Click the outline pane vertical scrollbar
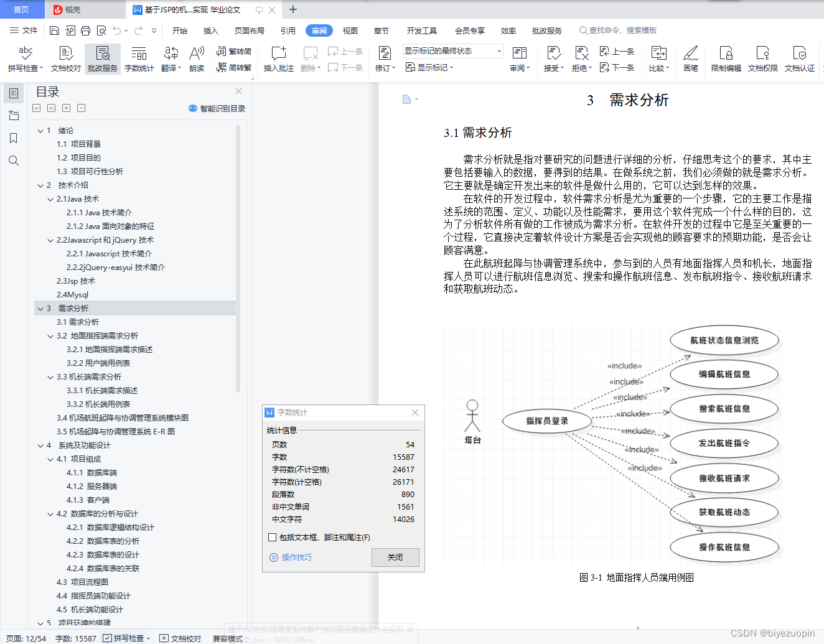Screen dimensions: 824x644 pos(238,258)
